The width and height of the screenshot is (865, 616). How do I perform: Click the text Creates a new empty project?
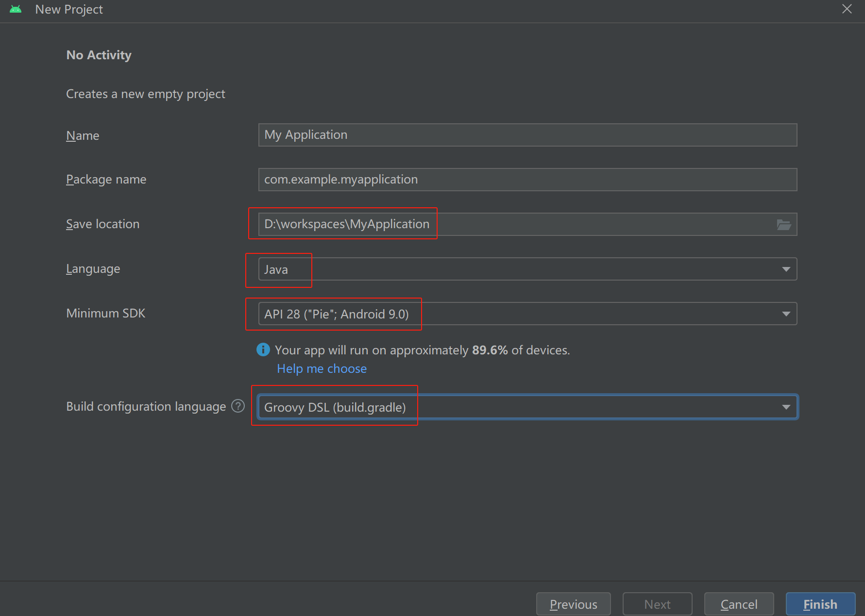(145, 94)
